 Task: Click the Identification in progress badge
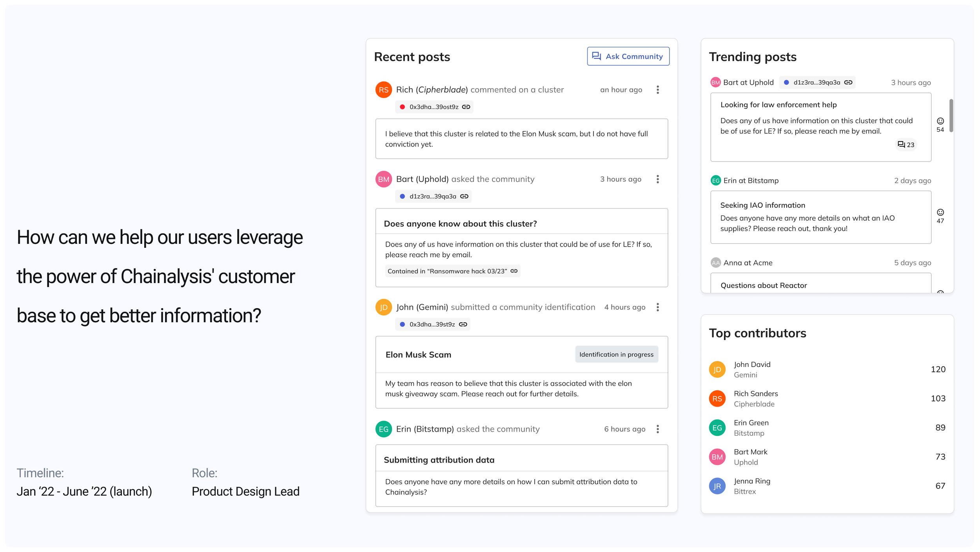click(x=616, y=354)
